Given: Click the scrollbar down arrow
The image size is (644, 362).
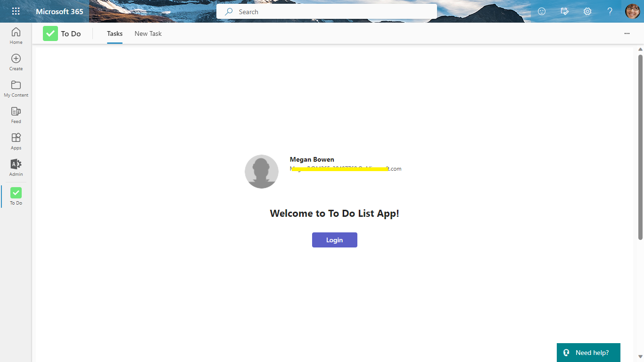Looking at the screenshot, I should [640, 357].
